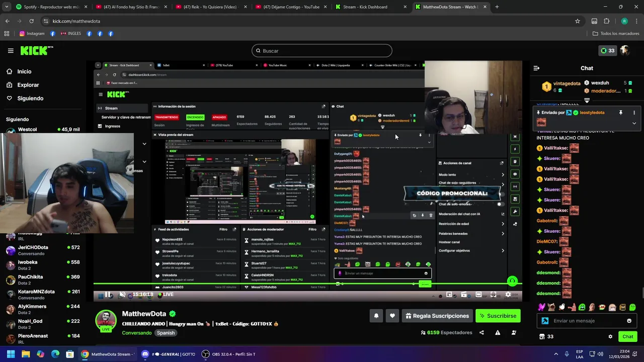Unmute the stream player audio

(x=122, y=295)
